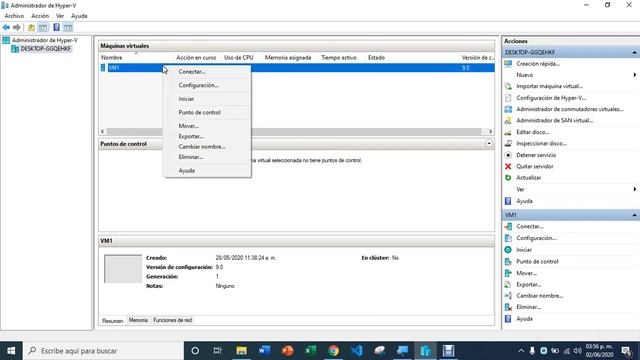Select DESKTOP-GGQEHKF in the tree
The image size is (640, 360).
pyautogui.click(x=46, y=49)
